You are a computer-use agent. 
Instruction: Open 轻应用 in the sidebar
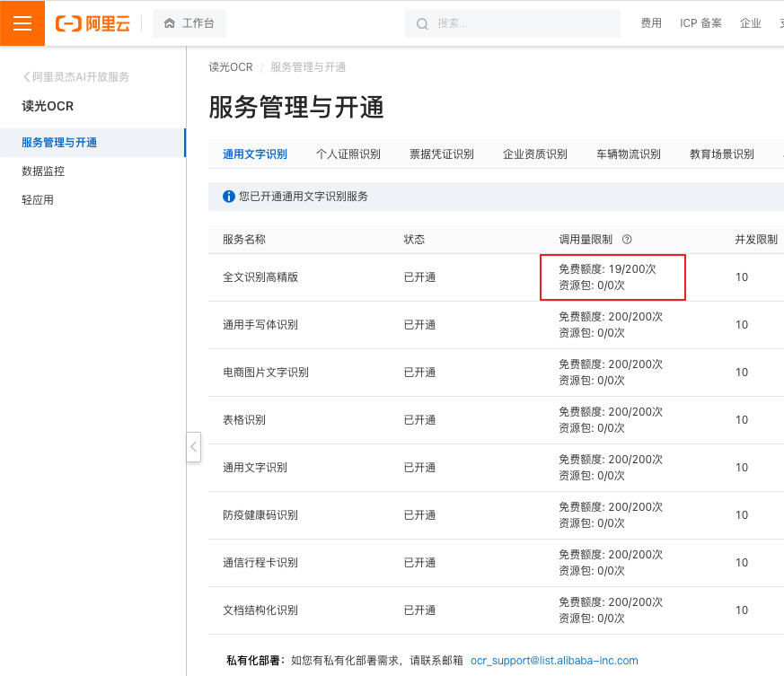38,200
